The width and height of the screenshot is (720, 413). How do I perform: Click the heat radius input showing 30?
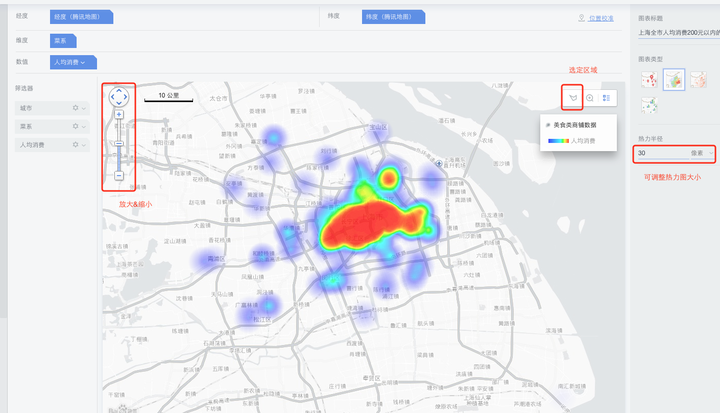tap(663, 153)
